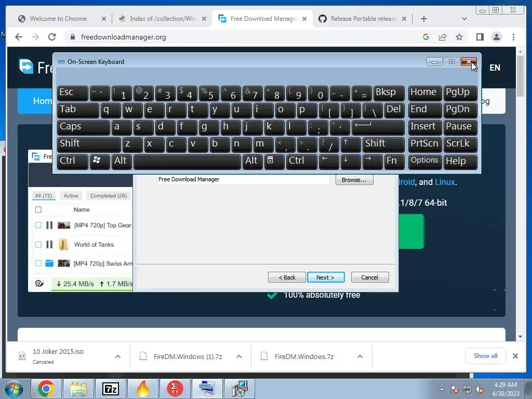Open the flame icon app in taskbar
Viewport: 532px width, 399px height.
coord(143,389)
